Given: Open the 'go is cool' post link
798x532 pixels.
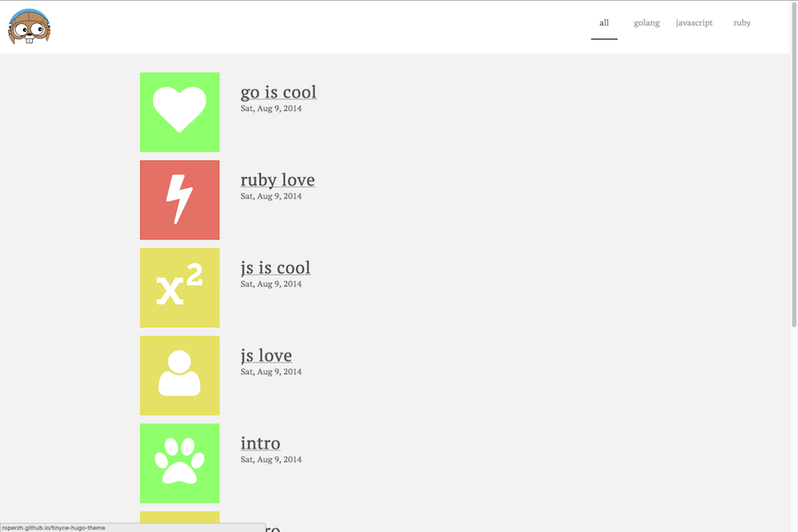Looking at the screenshot, I should coord(278,92).
